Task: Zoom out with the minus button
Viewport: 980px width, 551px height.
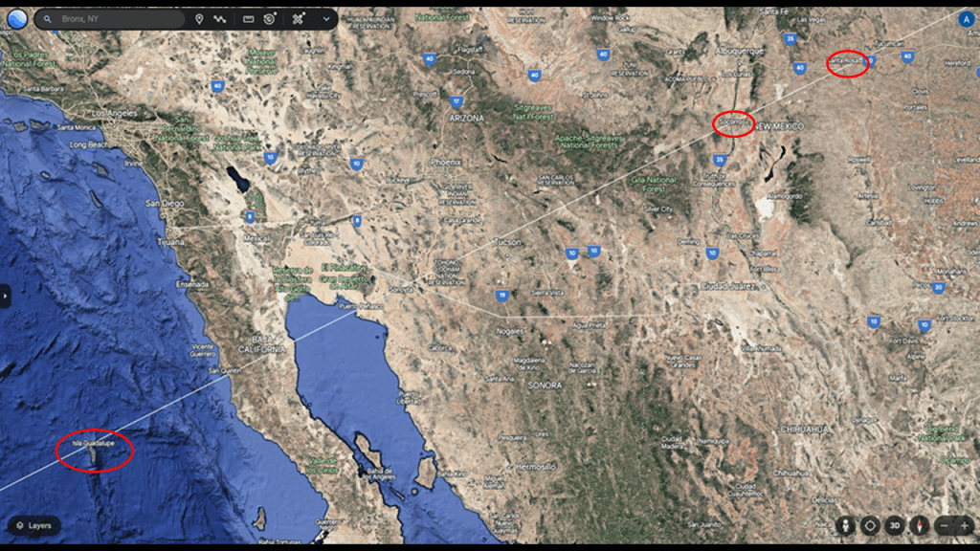Action: click(945, 526)
